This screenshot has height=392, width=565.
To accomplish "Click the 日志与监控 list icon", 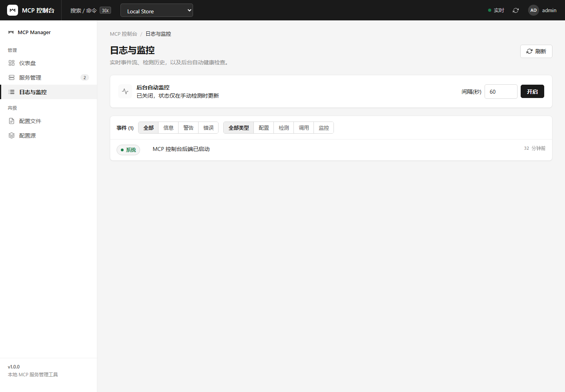I will (11, 92).
